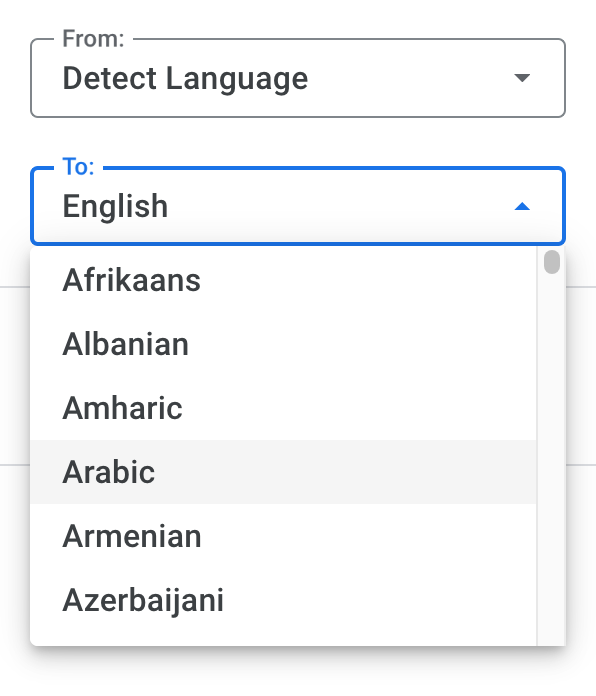
Task: Click the Detect Language combo box
Action: coord(298,78)
